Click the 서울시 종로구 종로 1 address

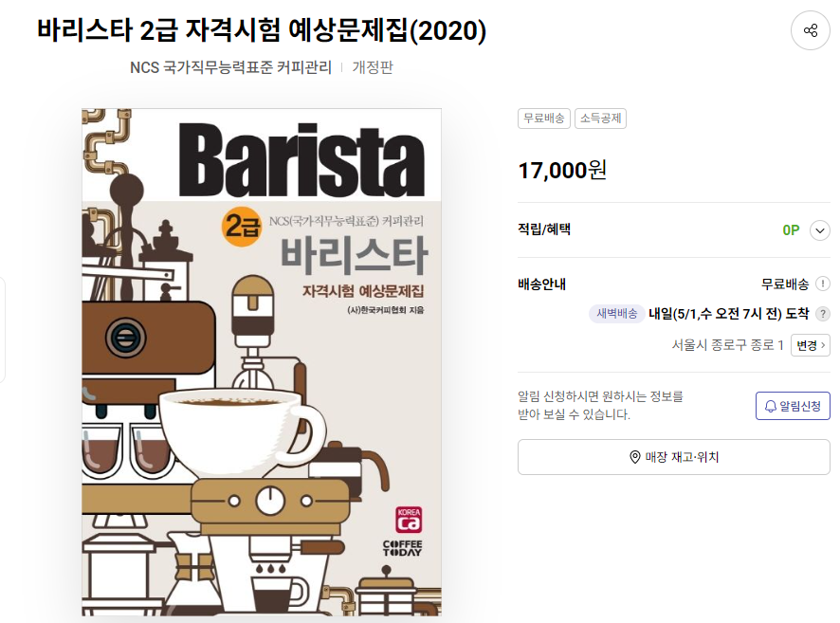pos(727,345)
